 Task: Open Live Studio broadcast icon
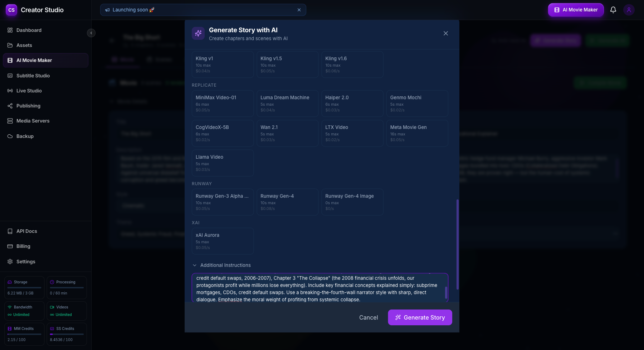10,91
